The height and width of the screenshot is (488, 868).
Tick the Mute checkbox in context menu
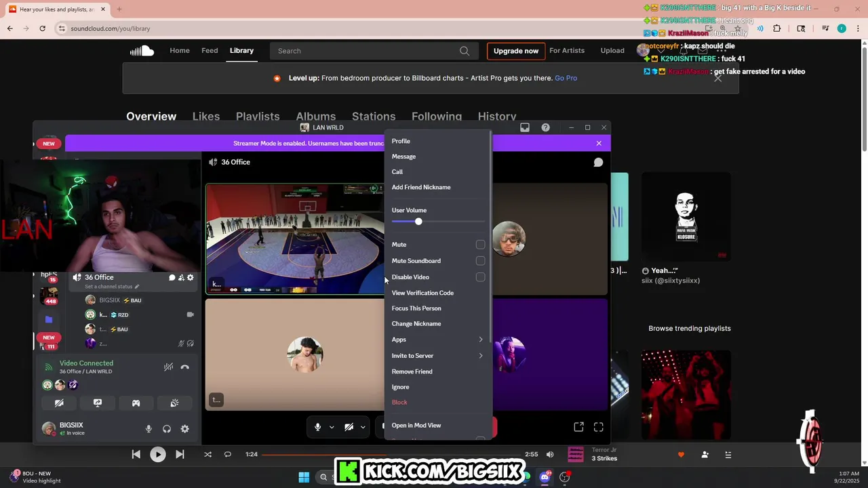[x=480, y=245]
